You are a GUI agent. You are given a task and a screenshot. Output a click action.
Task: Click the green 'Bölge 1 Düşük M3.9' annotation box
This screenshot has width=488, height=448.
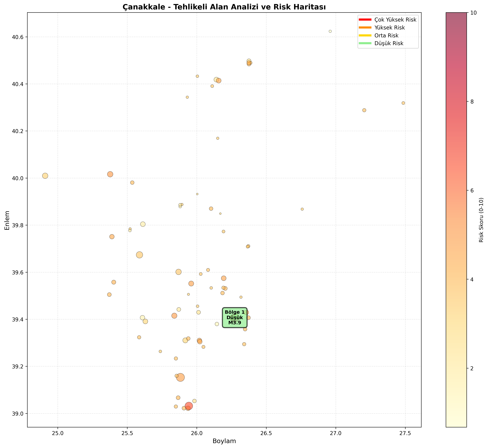pyautogui.click(x=234, y=317)
